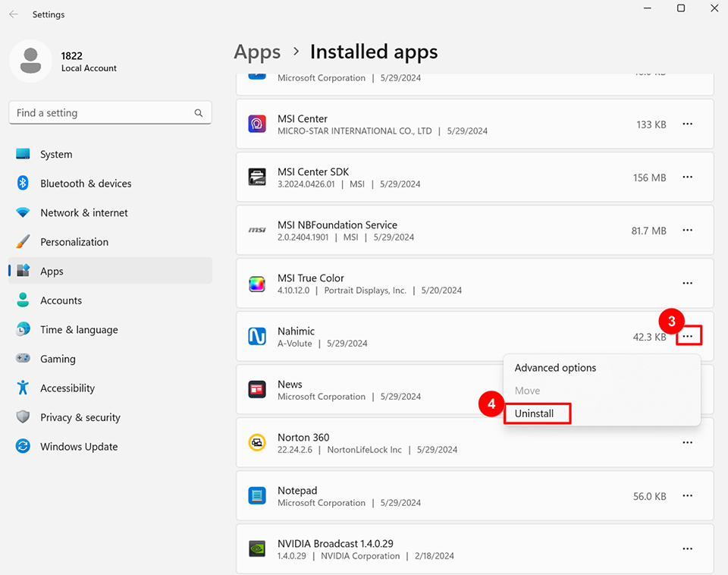Image resolution: width=728 pixels, height=575 pixels.
Task: Click the Accounts person icon
Action: tap(23, 300)
